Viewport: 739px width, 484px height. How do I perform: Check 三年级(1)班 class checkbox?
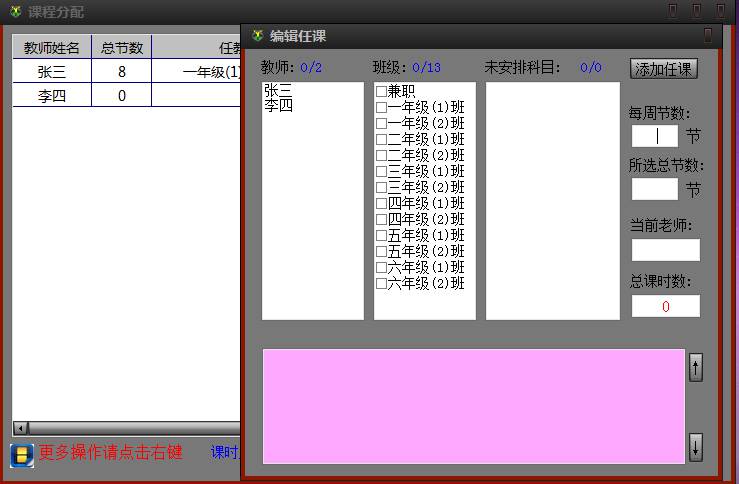(x=381, y=172)
